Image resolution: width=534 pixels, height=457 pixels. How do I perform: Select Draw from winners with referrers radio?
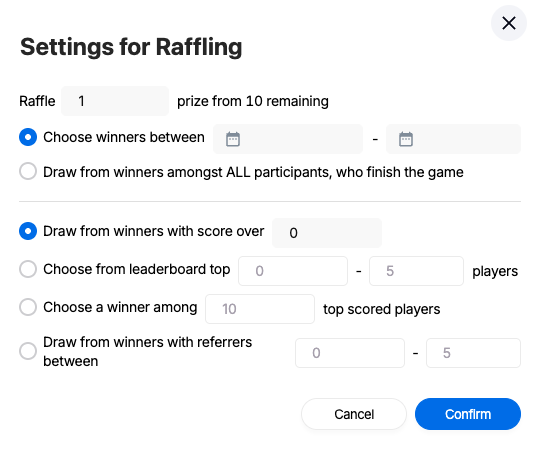(28, 351)
